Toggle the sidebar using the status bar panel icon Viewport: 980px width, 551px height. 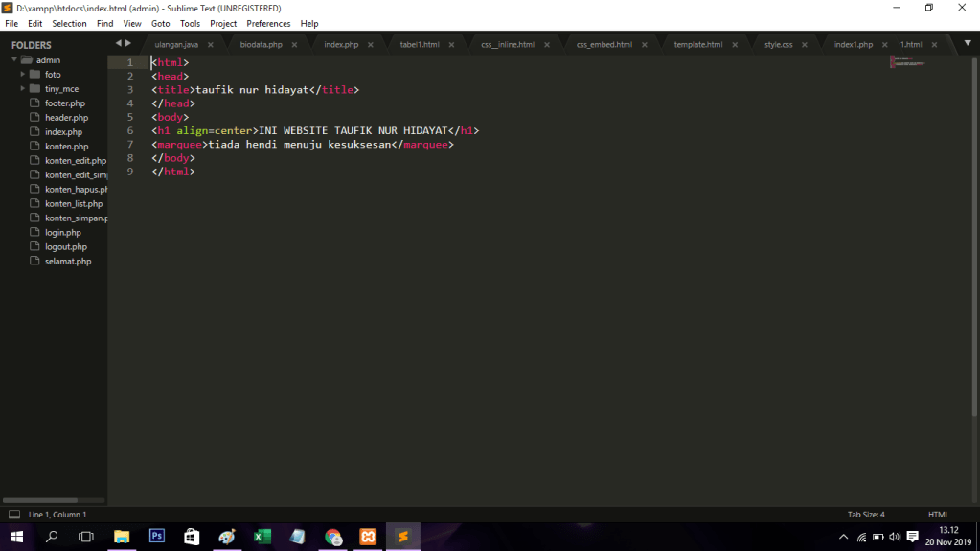pyautogui.click(x=14, y=515)
